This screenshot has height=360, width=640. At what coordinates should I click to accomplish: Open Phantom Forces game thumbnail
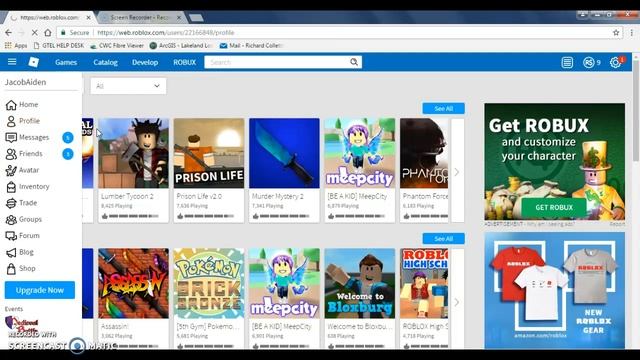pyautogui.click(x=424, y=153)
